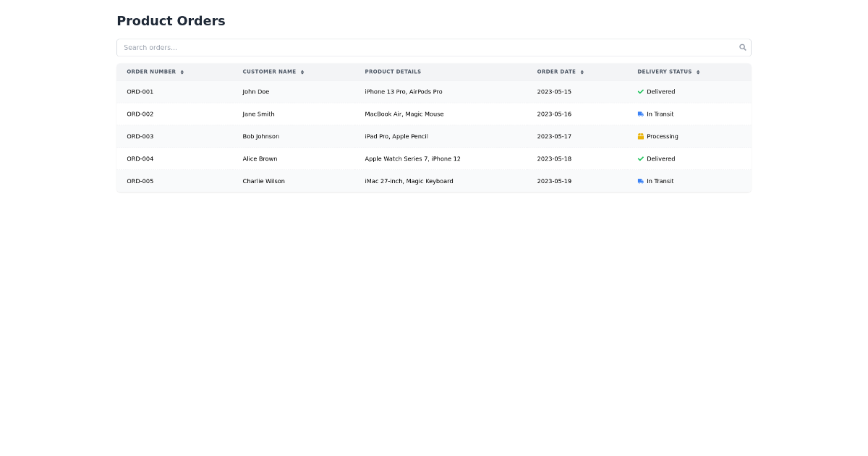Viewport: 868px width, 456px height.
Task: Click the truck icon on the ORD-005 row
Action: coord(641,181)
